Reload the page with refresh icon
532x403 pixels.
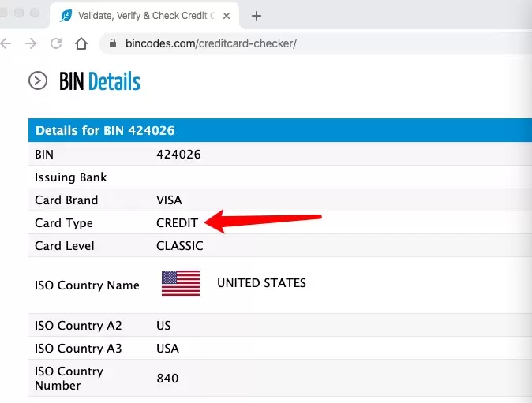click(55, 43)
